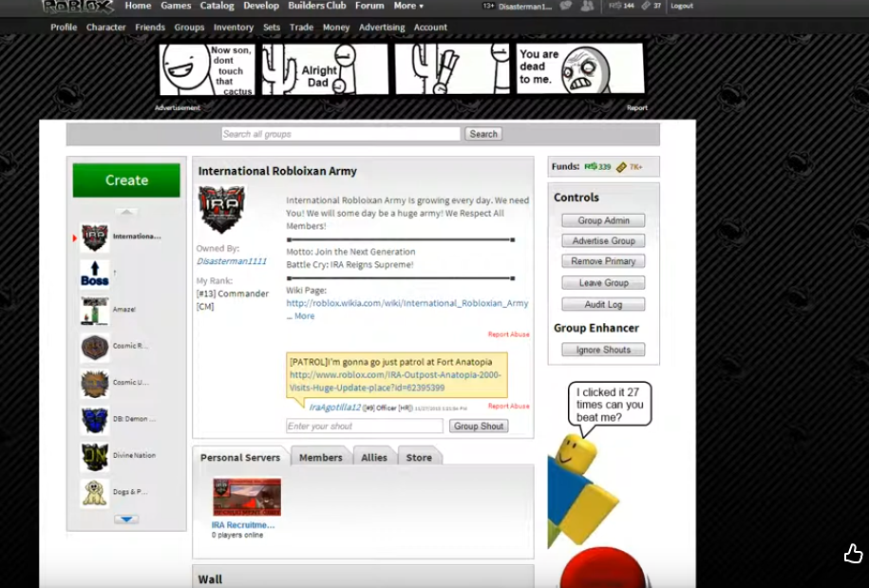Click the Roblox logo in the header
This screenshot has height=588, width=869.
pos(77,7)
